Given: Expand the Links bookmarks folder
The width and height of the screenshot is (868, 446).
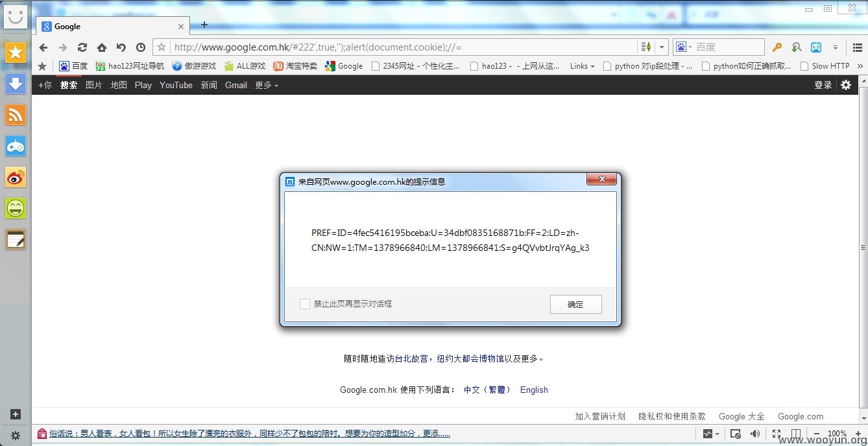Looking at the screenshot, I should (x=582, y=66).
